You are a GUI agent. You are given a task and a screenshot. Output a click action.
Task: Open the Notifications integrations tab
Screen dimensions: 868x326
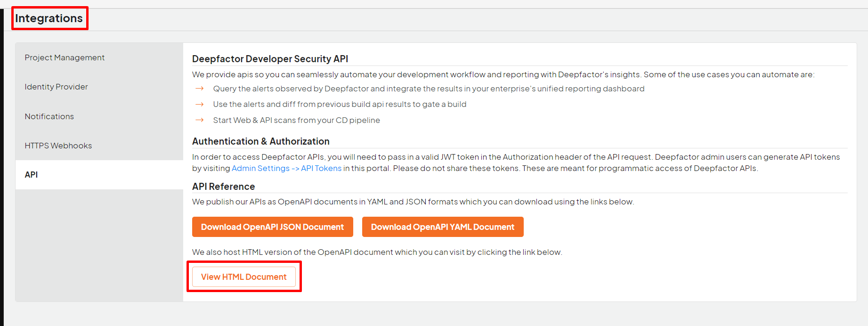click(99, 116)
